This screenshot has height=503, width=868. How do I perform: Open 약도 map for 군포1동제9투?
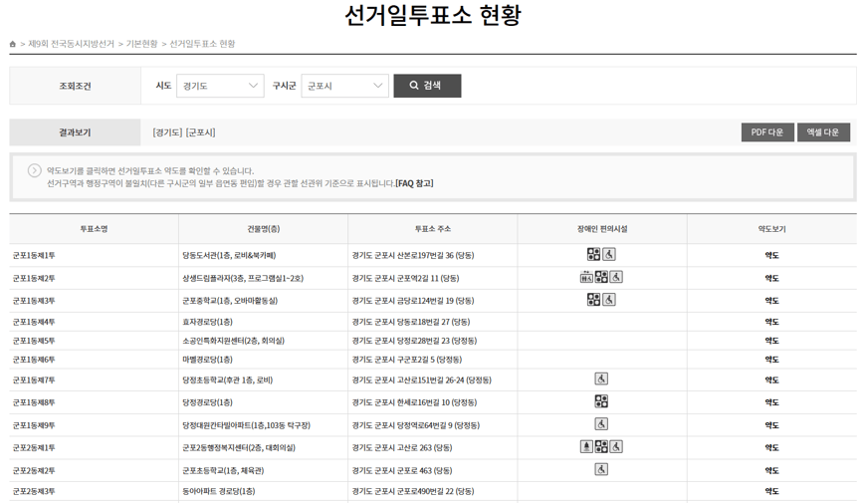pyautogui.click(x=771, y=425)
